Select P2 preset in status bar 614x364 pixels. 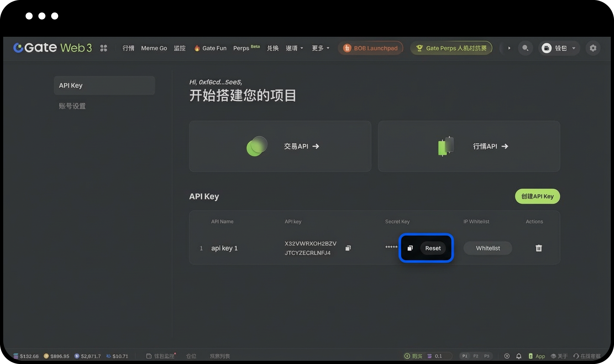coord(476,356)
